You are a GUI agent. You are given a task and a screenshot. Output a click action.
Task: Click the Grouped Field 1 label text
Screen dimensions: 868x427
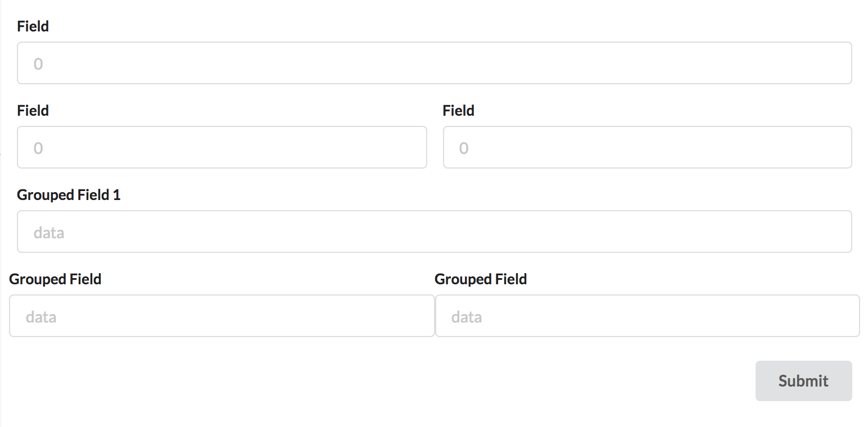68,194
